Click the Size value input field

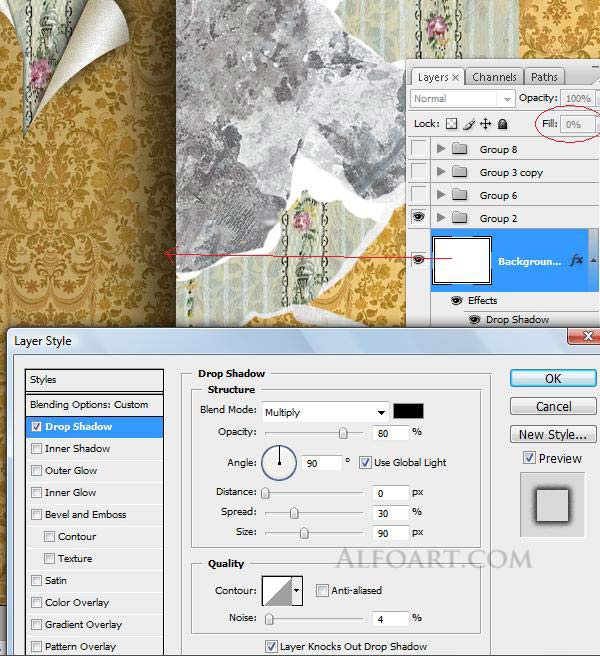tap(390, 533)
